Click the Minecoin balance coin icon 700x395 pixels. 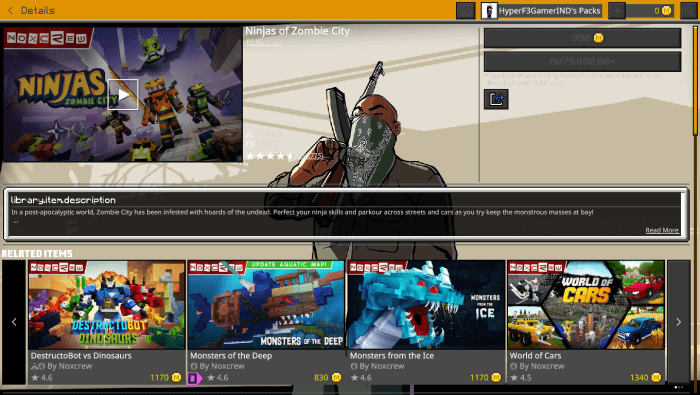pyautogui.click(x=666, y=10)
